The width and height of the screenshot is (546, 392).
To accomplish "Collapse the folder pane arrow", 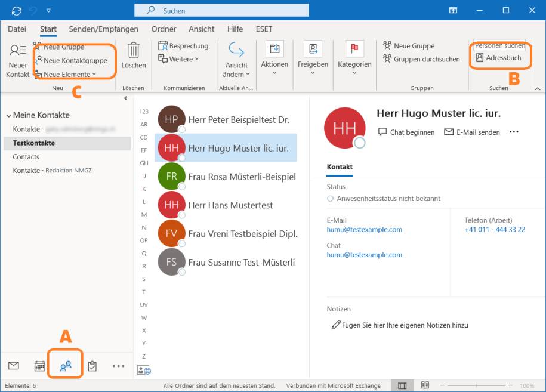I will 125,98.
